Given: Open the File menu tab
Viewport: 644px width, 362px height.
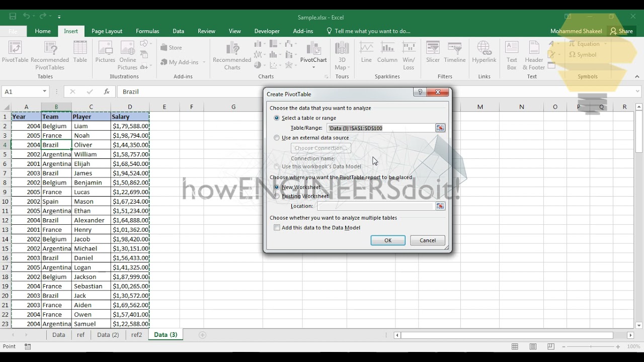Looking at the screenshot, I should [x=13, y=31].
